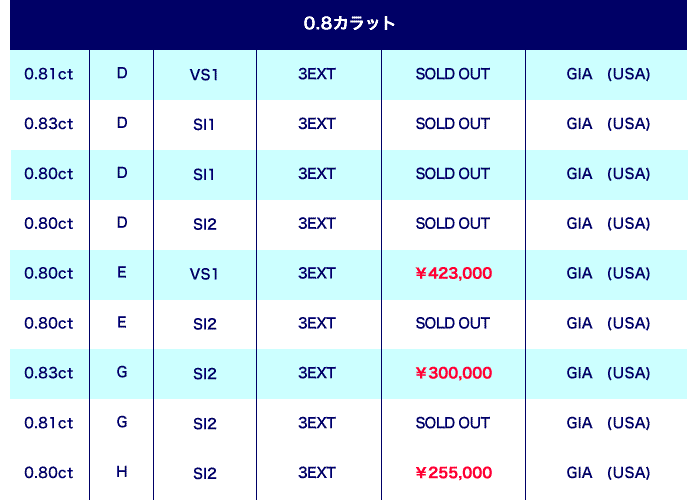Image resolution: width=700 pixels, height=500 pixels.
Task: Click 0.80ct in the ¥423,000 row
Action: pos(49,273)
